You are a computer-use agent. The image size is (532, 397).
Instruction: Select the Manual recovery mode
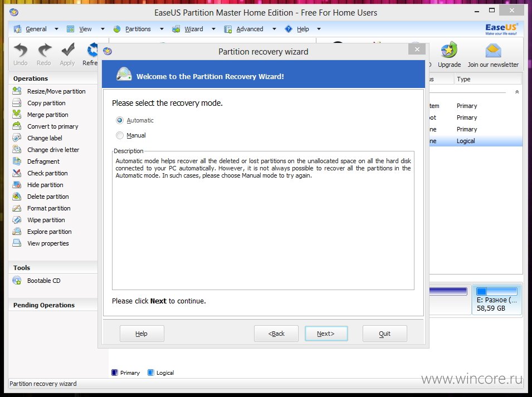[x=119, y=136]
